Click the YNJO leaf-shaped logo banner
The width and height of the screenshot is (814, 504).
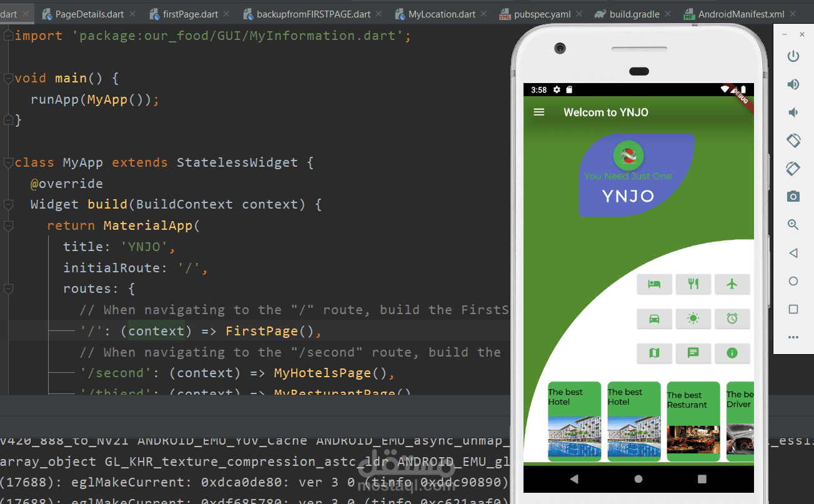tap(637, 175)
